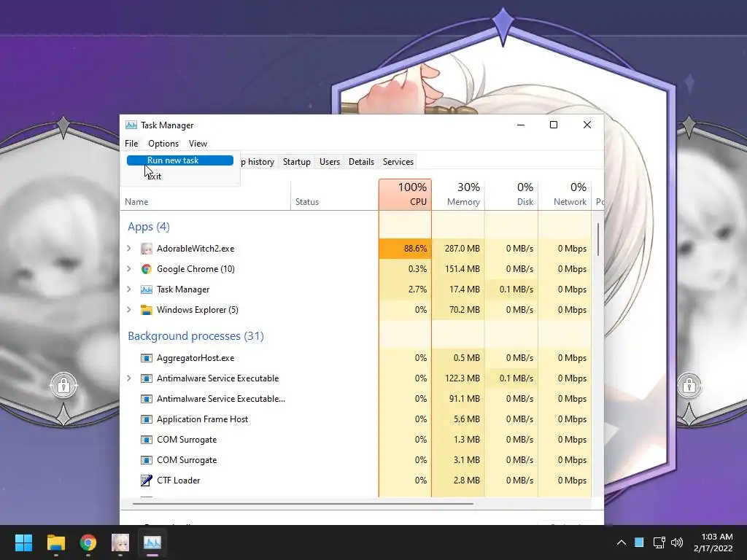This screenshot has width=747, height=560.
Task: Sort processes by Name column
Action: 205,195
